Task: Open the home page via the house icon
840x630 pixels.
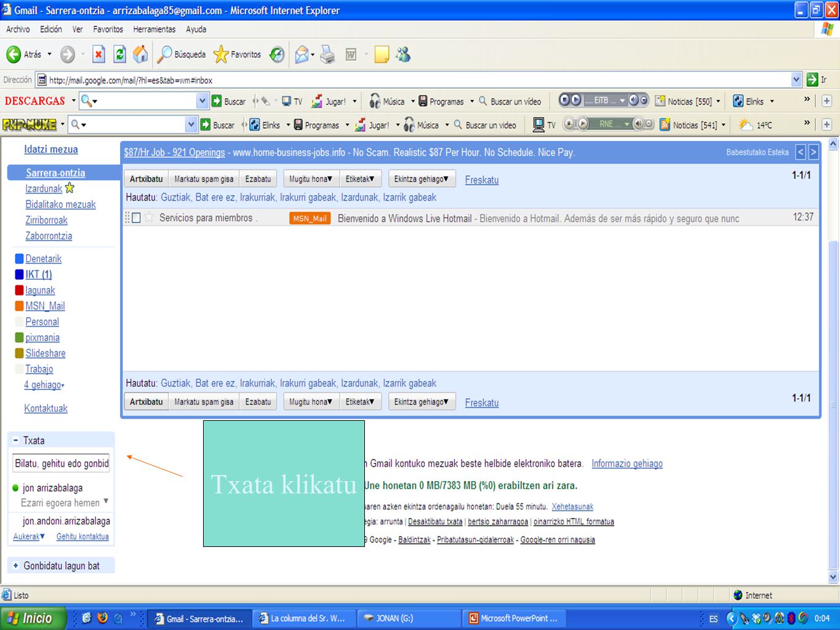Action: 141,55
